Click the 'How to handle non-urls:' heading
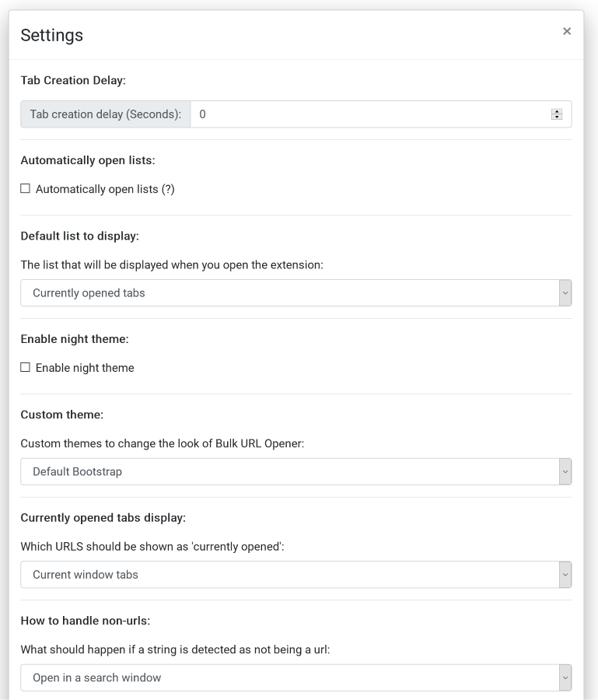The image size is (598, 700). [x=85, y=621]
